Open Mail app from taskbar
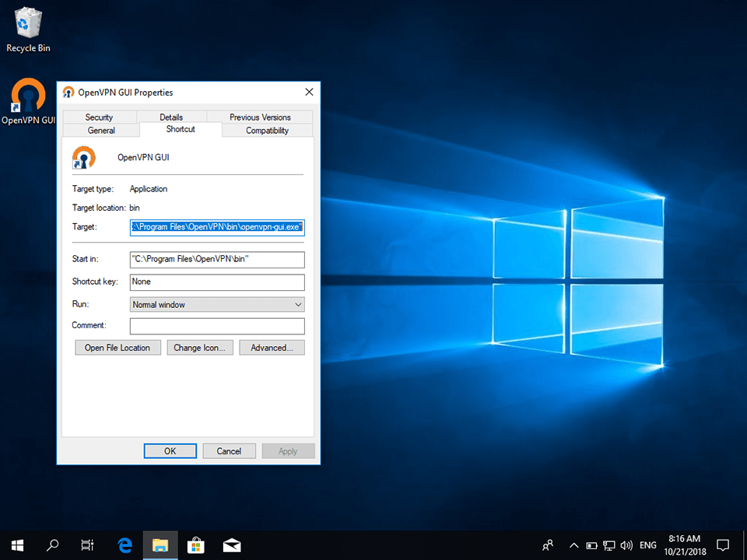 pyautogui.click(x=232, y=545)
